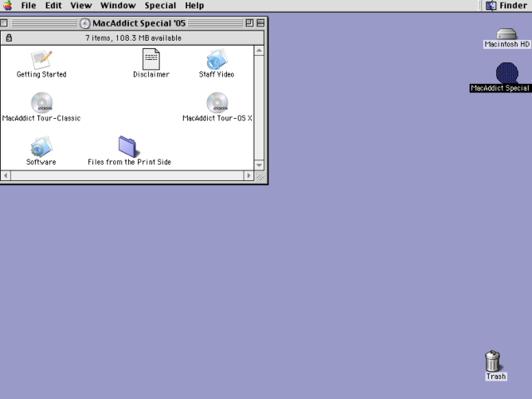The image size is (532, 399).
Task: Click the 'Files from the Print Side' label
Action: click(x=130, y=162)
